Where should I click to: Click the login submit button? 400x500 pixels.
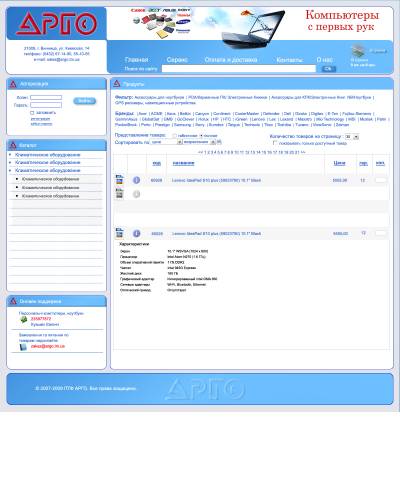pyautogui.click(x=84, y=101)
